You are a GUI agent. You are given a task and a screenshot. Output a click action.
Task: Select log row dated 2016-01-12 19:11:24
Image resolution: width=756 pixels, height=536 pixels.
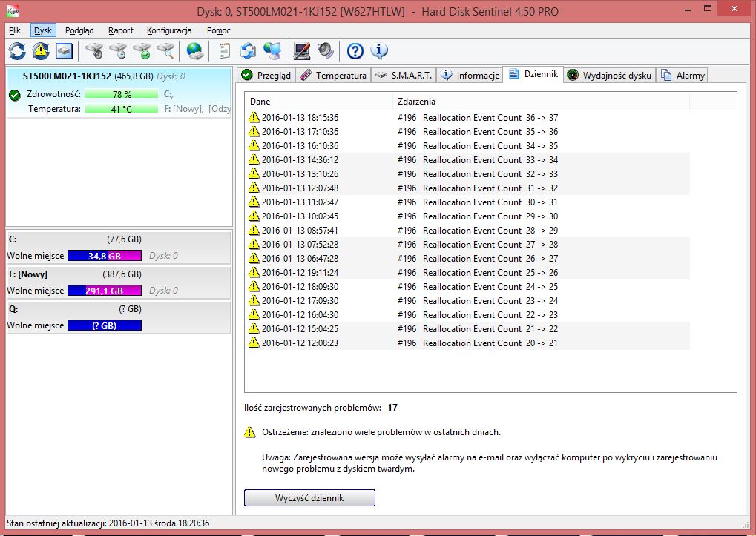click(467, 273)
